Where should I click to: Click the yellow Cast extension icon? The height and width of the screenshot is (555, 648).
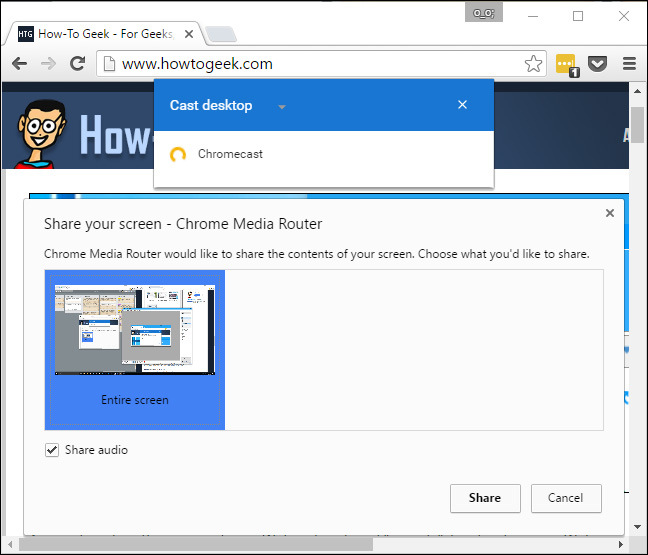(x=566, y=63)
